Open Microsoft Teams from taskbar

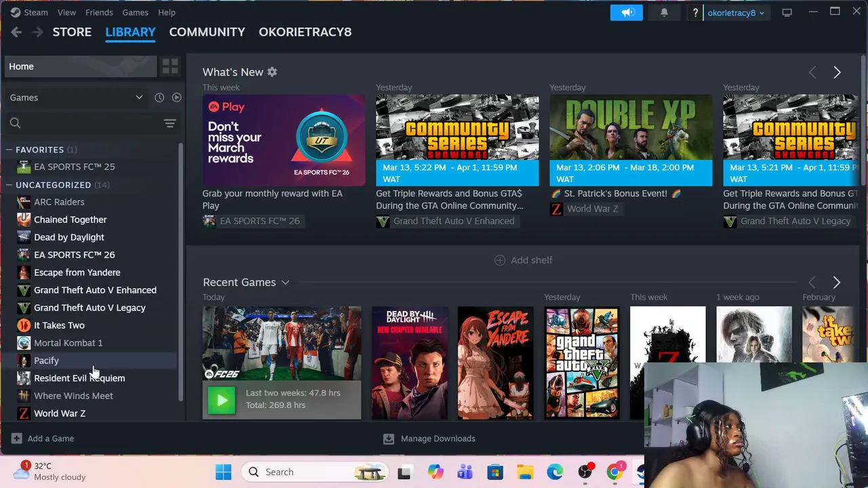pyautogui.click(x=465, y=472)
